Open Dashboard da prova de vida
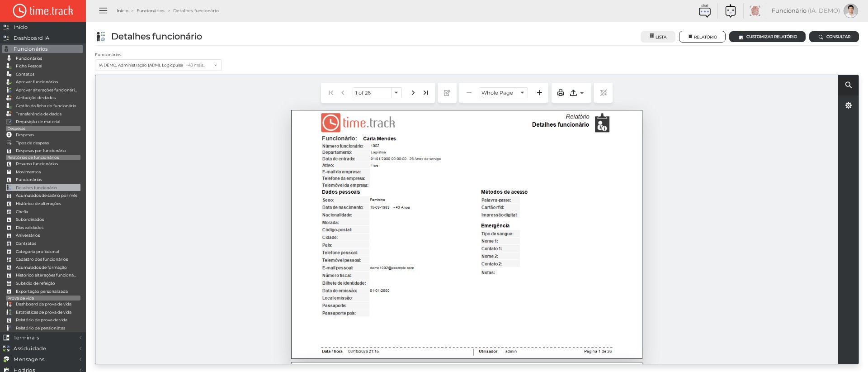The width and height of the screenshot is (868, 372). (x=43, y=304)
